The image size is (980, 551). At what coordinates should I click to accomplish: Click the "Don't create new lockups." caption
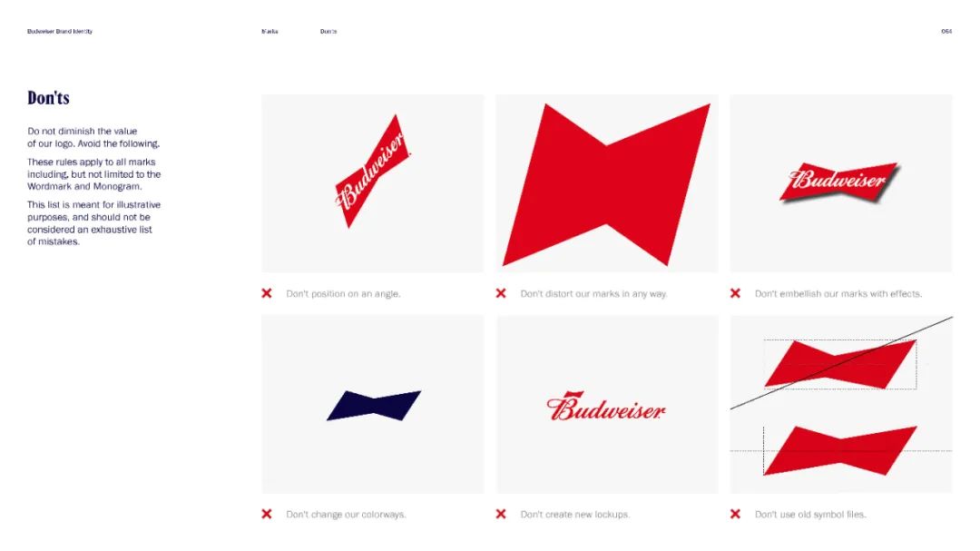575,514
